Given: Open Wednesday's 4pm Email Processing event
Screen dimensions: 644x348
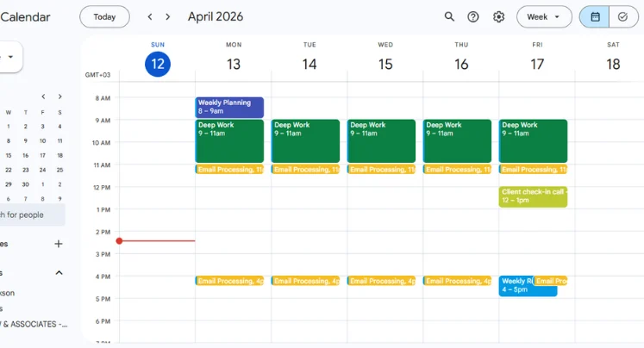Looking at the screenshot, I should [382, 281].
